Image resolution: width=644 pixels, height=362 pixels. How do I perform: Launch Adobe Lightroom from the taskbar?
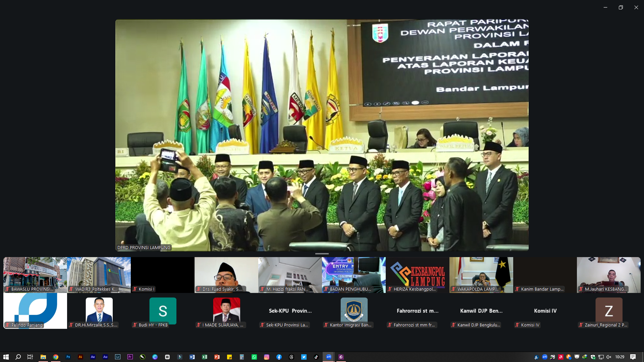point(118,357)
